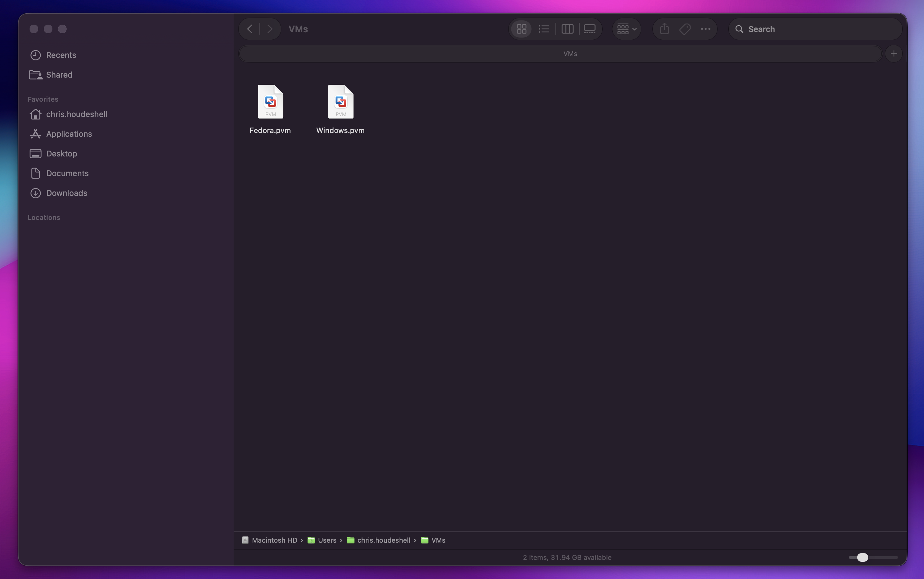This screenshot has height=579, width=924.
Task: Open chris.houdeshell home folder in sidebar
Action: point(126,114)
